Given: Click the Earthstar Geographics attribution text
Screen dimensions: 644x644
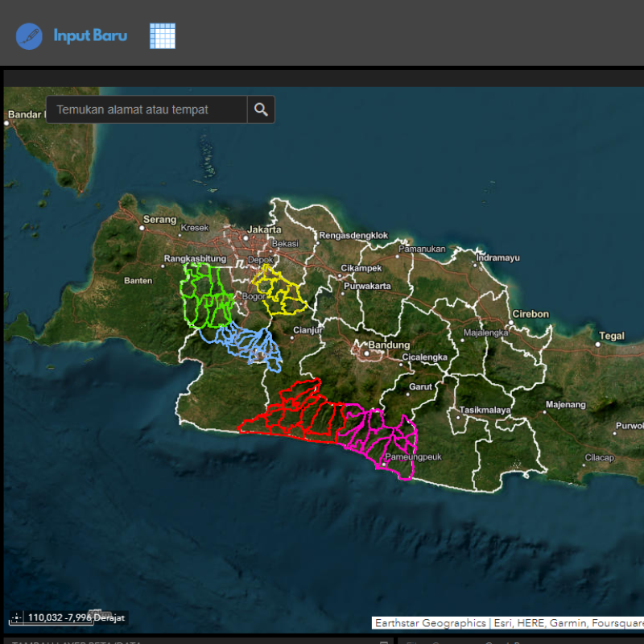Looking at the screenshot, I should point(430,623).
